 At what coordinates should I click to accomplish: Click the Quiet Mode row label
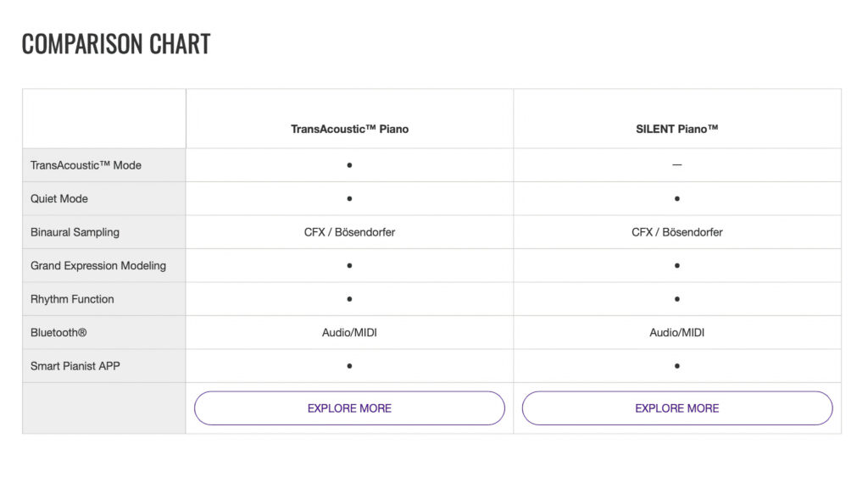tap(59, 198)
